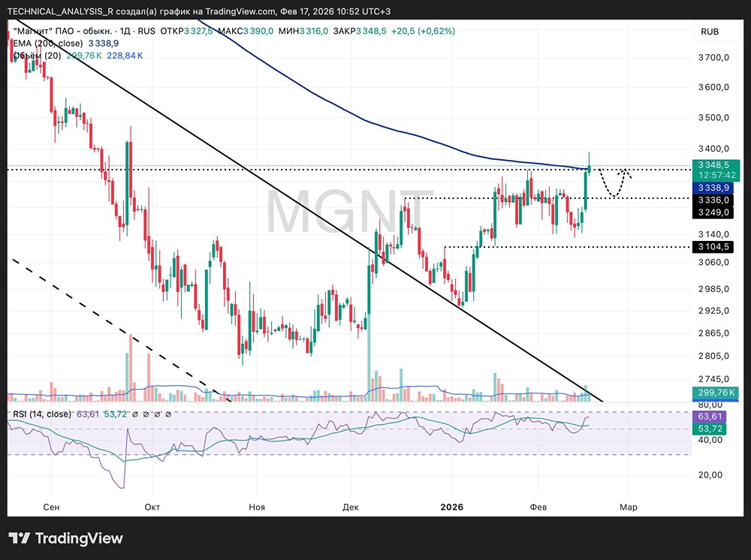
Task: Click the 2925,0 price axis tick
Action: coord(713,311)
